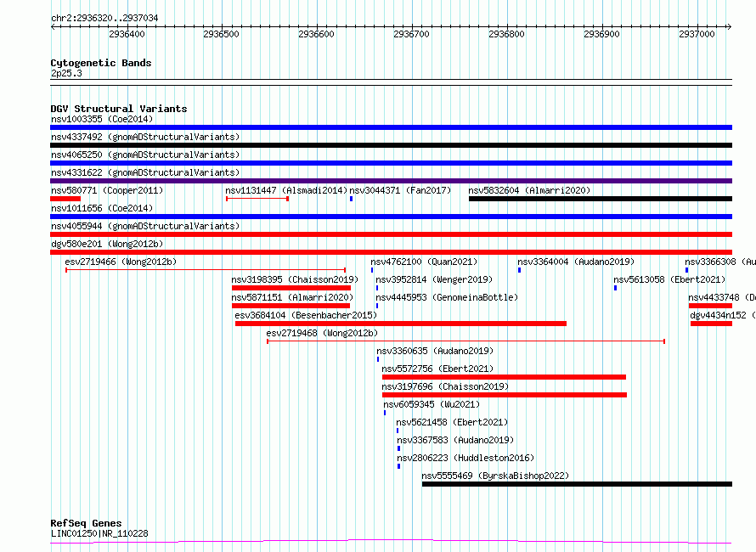This screenshot has width=756, height=552.
Task: Select the red bar under nsv3198395
Action: 291,288
